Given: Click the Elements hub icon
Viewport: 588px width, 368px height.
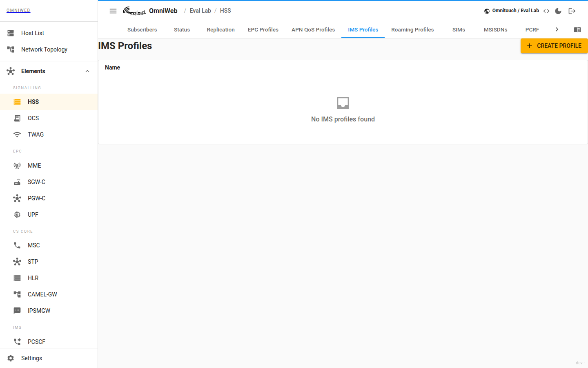Looking at the screenshot, I should pos(11,71).
